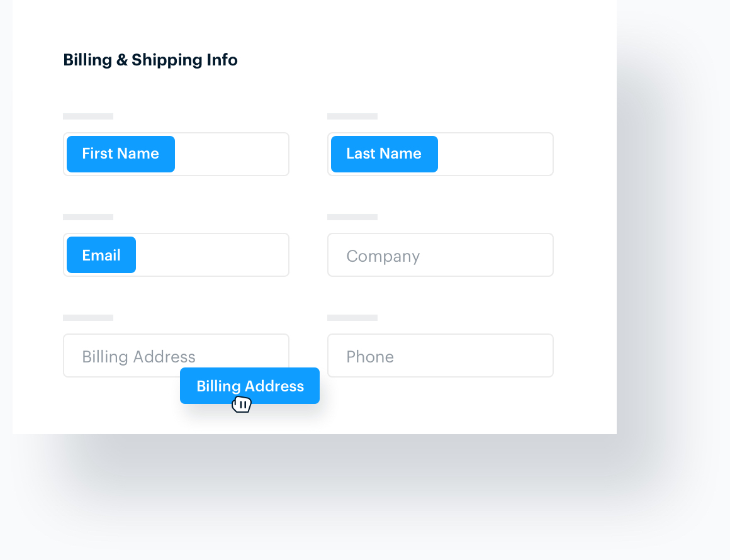Click the grab cursor under Billing Address tag
The height and width of the screenshot is (560, 730).
click(x=242, y=404)
